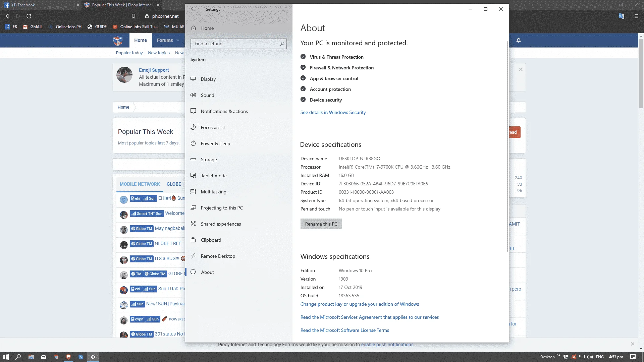The width and height of the screenshot is (644, 362).
Task: Open Brave browser from taskbar
Action: [x=68, y=357]
